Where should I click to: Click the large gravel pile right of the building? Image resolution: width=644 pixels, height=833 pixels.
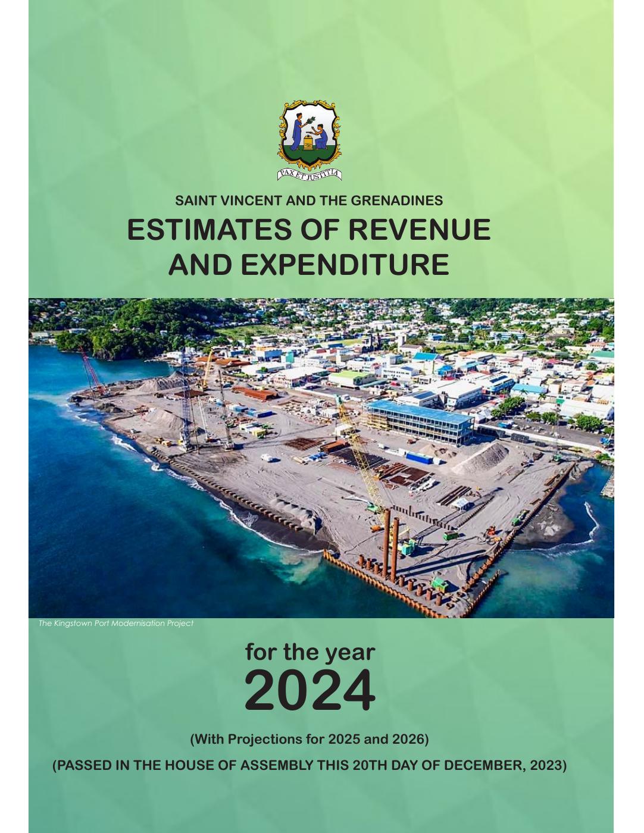point(489,459)
